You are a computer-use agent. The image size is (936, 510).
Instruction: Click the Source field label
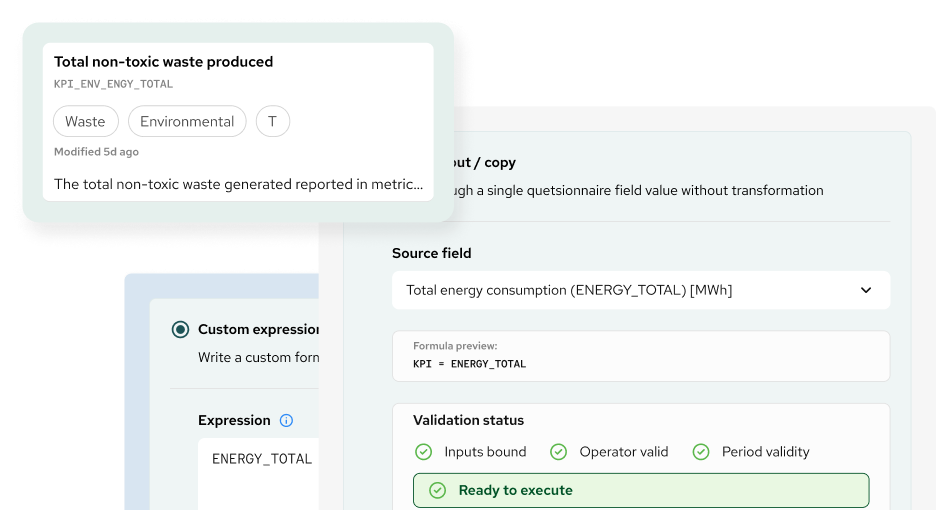coord(431,254)
